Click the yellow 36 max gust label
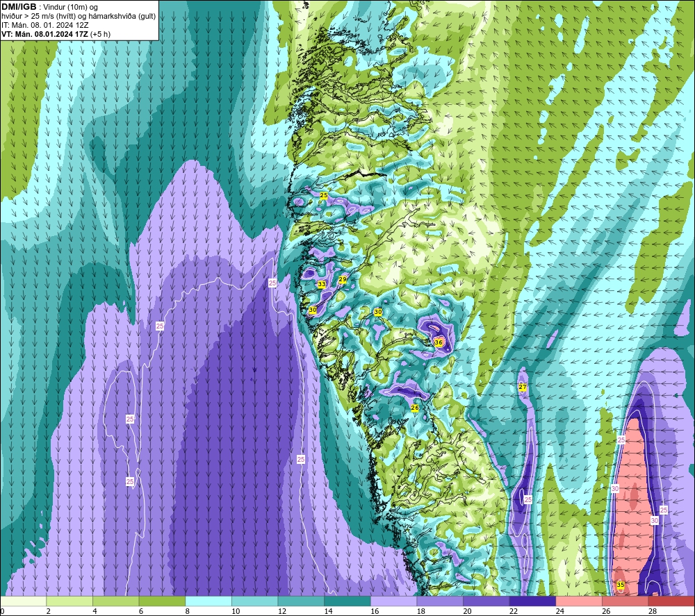The width and height of the screenshot is (695, 616). tap(439, 342)
